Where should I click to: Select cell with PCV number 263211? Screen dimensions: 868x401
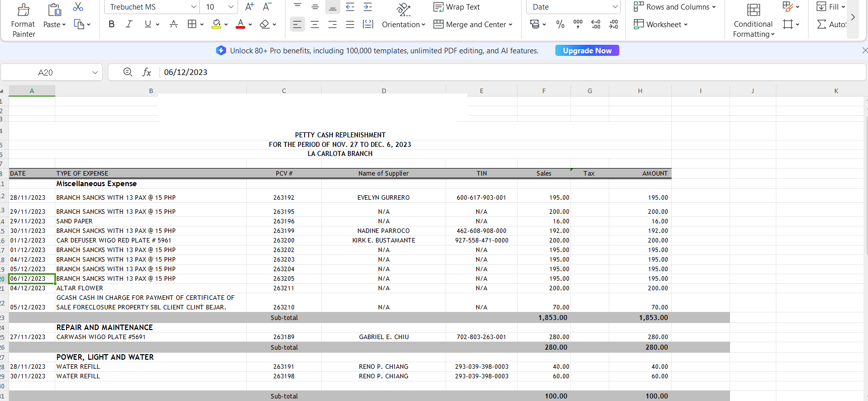point(284,288)
